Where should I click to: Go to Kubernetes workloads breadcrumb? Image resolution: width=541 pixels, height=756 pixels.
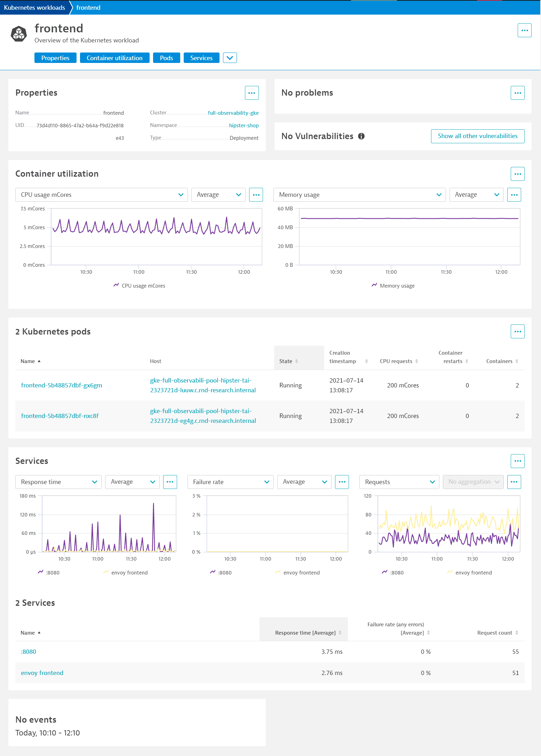(34, 7)
